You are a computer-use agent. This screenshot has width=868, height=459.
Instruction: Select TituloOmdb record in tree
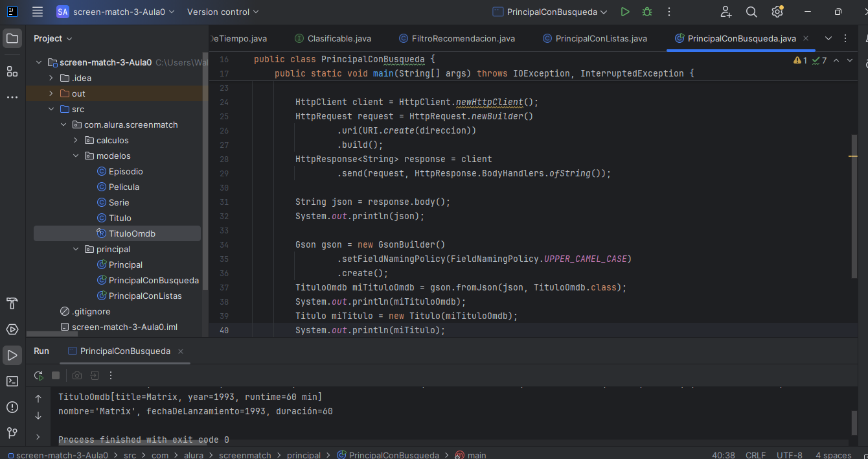[117, 233]
